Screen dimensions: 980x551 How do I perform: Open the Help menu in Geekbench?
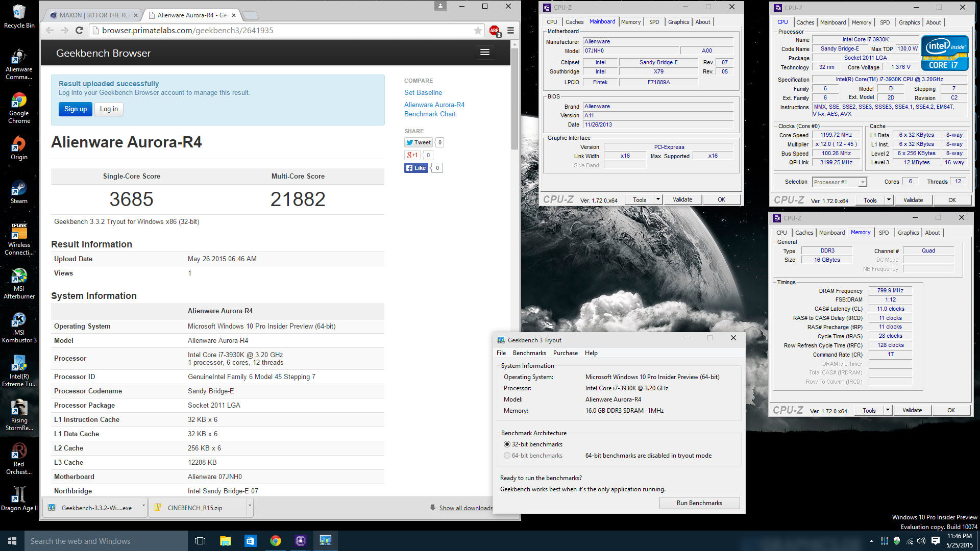point(591,353)
